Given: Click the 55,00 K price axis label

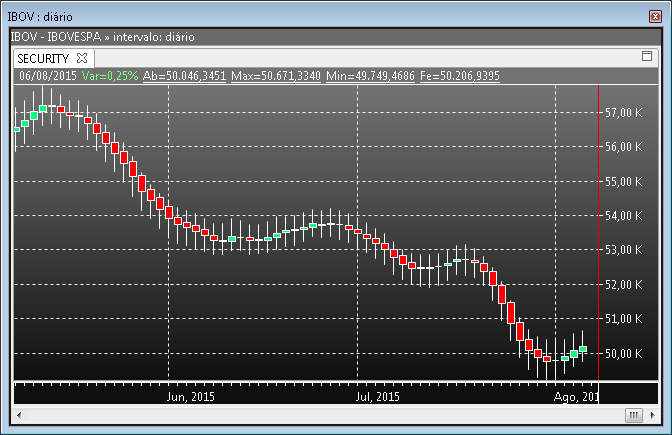Looking at the screenshot, I should pos(624,181).
